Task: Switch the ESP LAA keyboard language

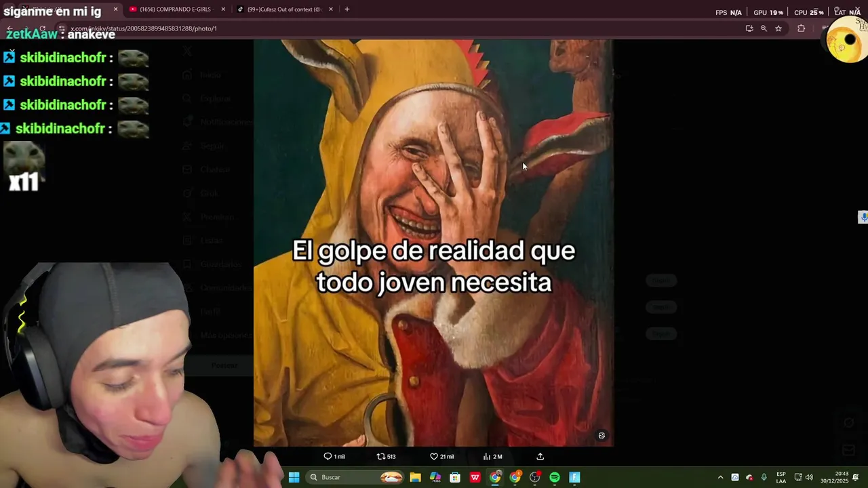Action: (781, 477)
